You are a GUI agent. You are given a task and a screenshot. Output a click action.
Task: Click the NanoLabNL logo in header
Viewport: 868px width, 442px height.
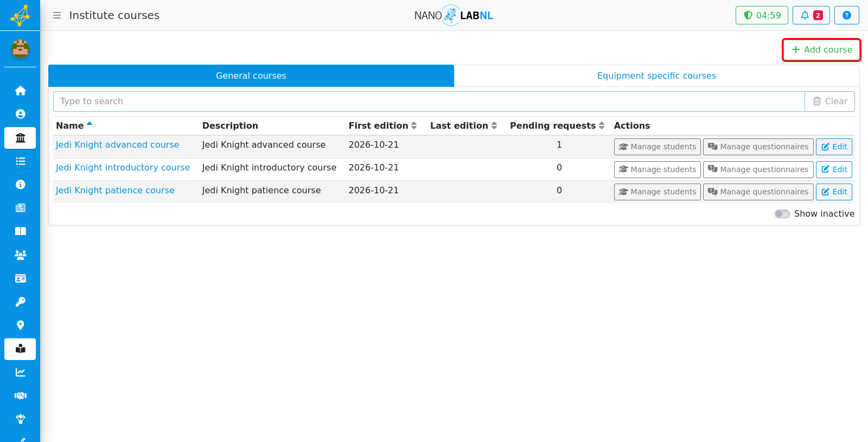[454, 15]
